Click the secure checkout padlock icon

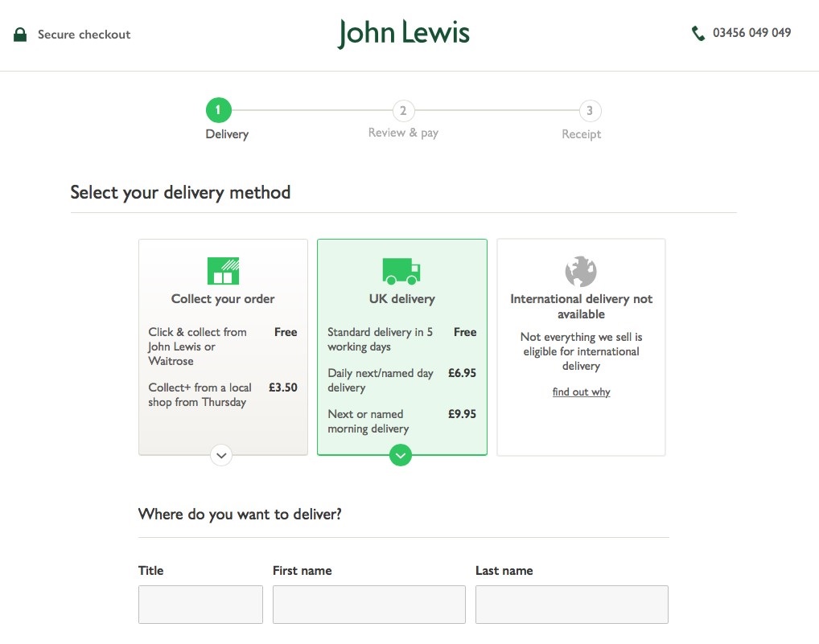[20, 35]
